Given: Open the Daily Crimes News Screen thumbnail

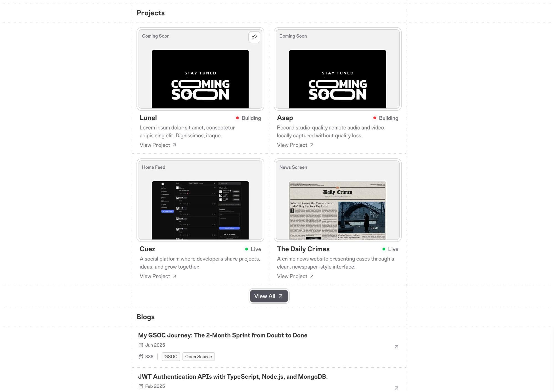Looking at the screenshot, I should click(337, 210).
